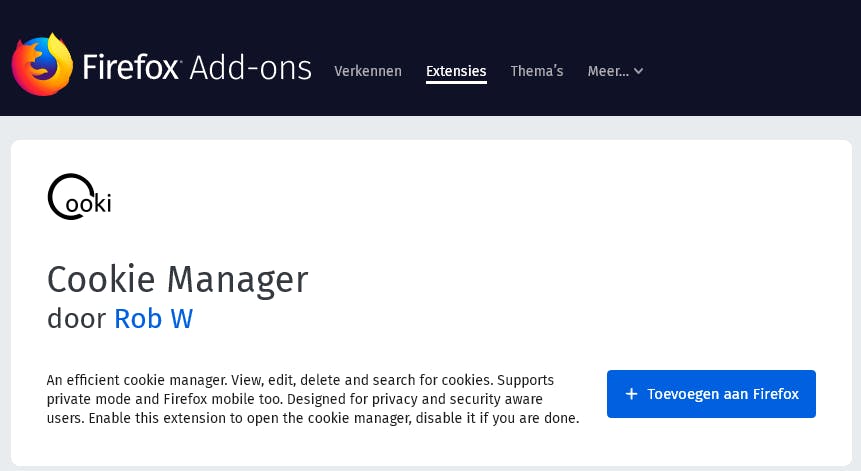The image size is (861, 471).
Task: Click the word 'door' before the author name
Action: click(76, 319)
